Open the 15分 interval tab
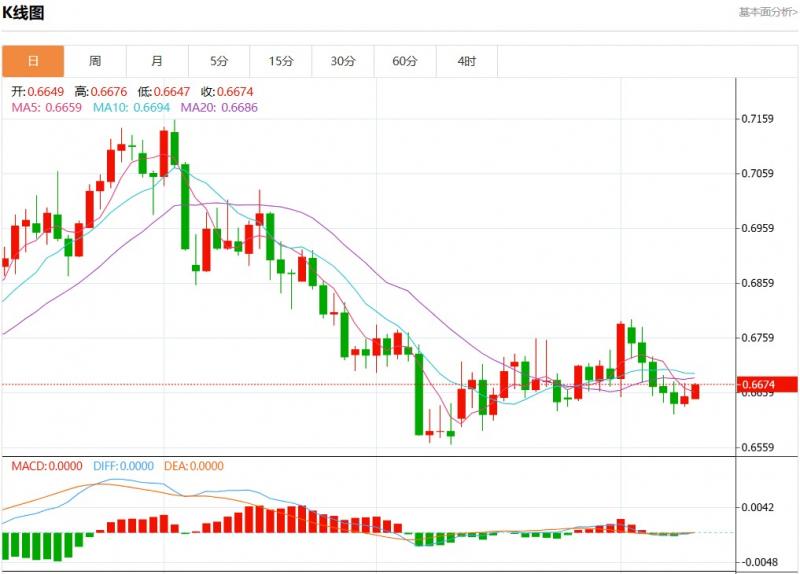 [x=281, y=61]
